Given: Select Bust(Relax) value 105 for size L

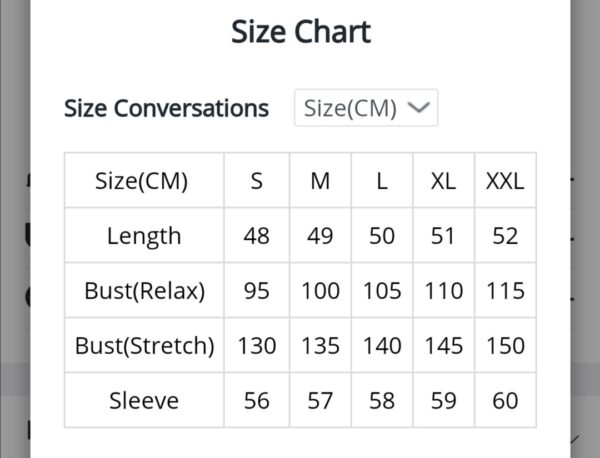Looking at the screenshot, I should pos(382,291).
